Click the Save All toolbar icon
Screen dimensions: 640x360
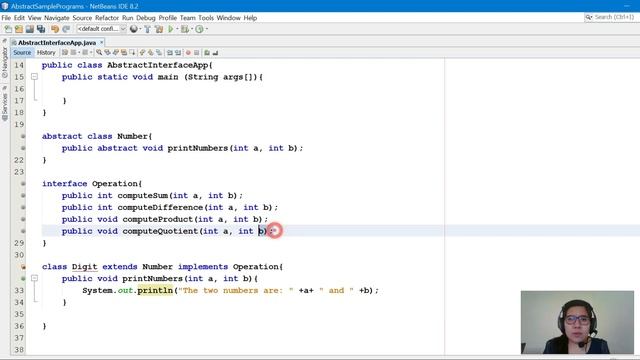click(41, 29)
